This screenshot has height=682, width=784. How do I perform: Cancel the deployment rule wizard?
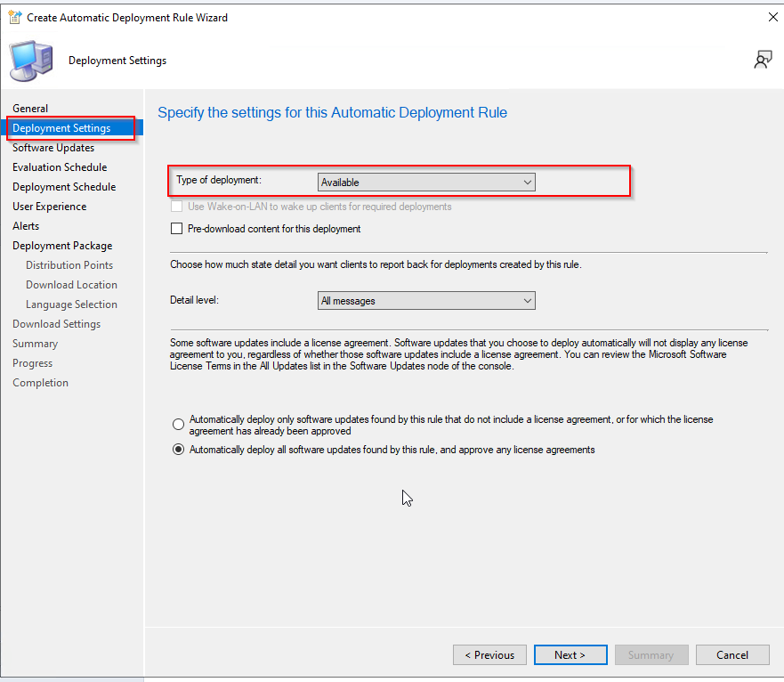pyautogui.click(x=732, y=654)
